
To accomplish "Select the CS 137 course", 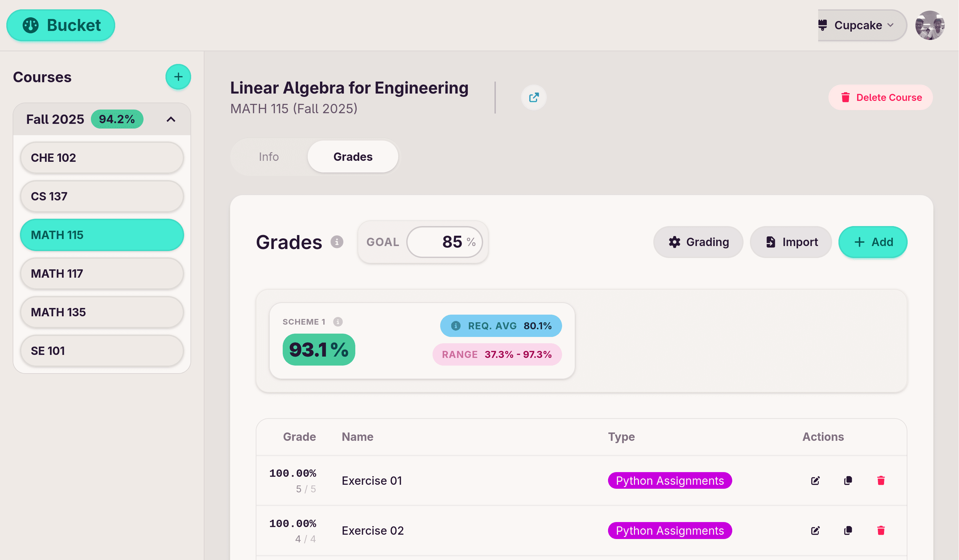I will coord(102,196).
